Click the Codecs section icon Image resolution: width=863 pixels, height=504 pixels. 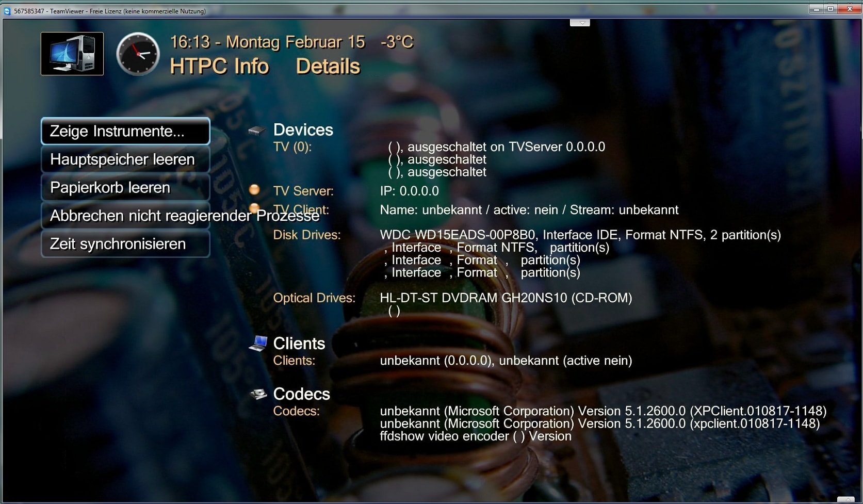click(x=258, y=394)
